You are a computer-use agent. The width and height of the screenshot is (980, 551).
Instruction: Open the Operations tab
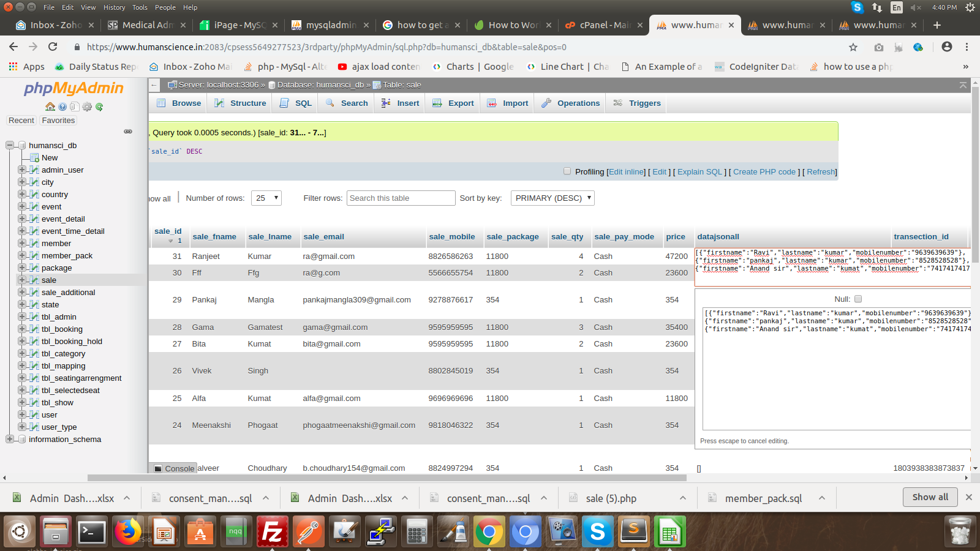571,103
